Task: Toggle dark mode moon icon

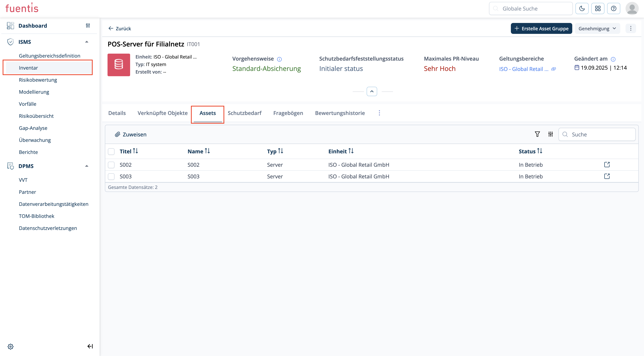Action: click(582, 8)
